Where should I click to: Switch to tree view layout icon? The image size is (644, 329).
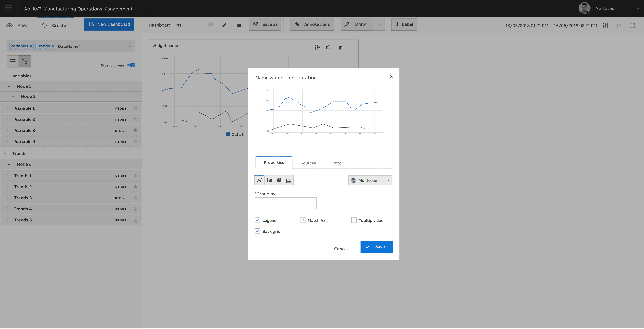coord(25,61)
